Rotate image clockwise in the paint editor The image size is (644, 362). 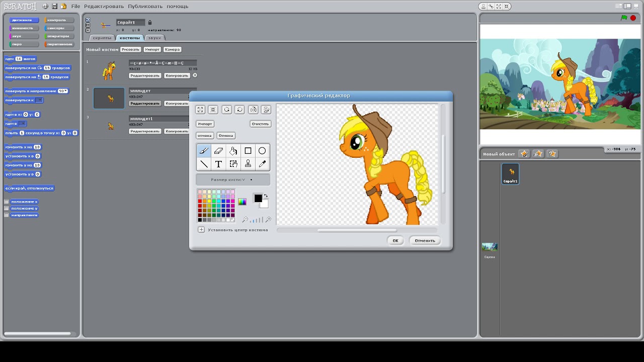point(240,110)
